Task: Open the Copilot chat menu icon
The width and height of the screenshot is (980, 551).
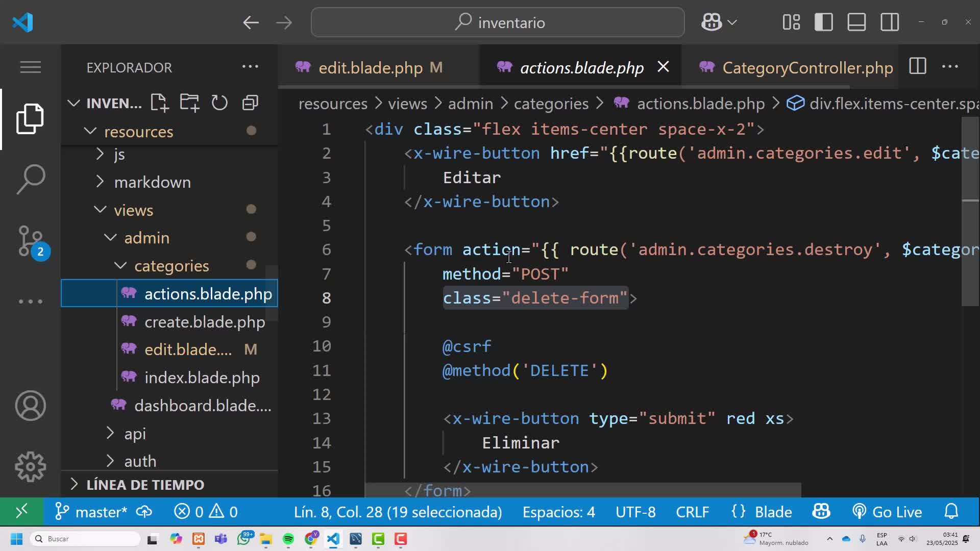Action: click(719, 22)
